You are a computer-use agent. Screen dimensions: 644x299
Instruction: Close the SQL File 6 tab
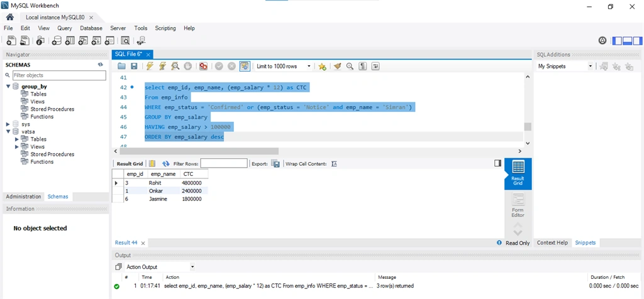[148, 54]
